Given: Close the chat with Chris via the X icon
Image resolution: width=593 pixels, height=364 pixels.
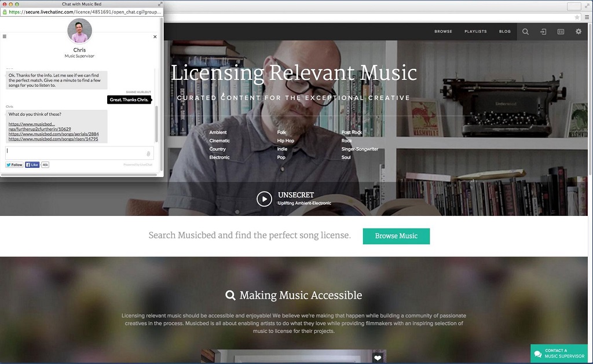Looking at the screenshot, I should (x=155, y=36).
